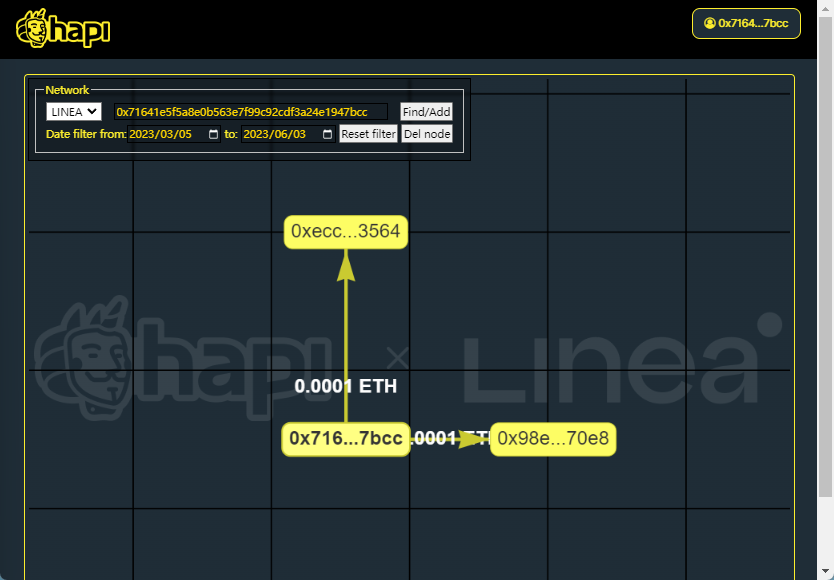Focus the wallet address input field

251,112
